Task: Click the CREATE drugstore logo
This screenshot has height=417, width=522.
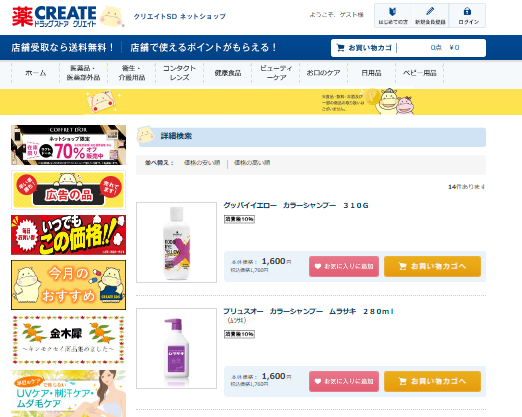Action: tap(54, 16)
